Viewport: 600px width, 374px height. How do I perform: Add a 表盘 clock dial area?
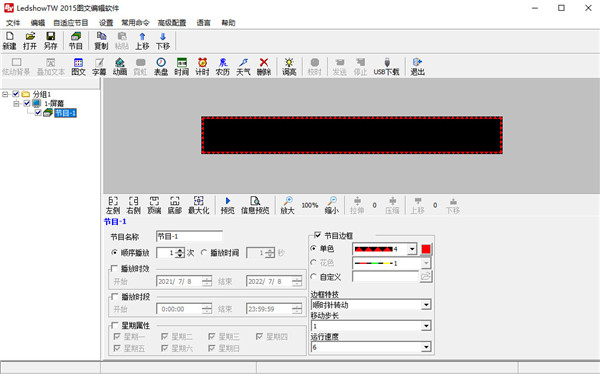[x=161, y=66]
